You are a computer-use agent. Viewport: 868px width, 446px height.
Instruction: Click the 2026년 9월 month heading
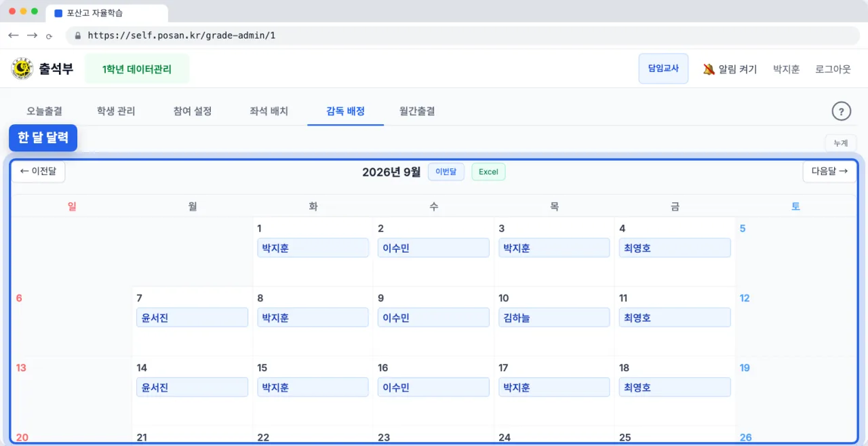click(391, 172)
